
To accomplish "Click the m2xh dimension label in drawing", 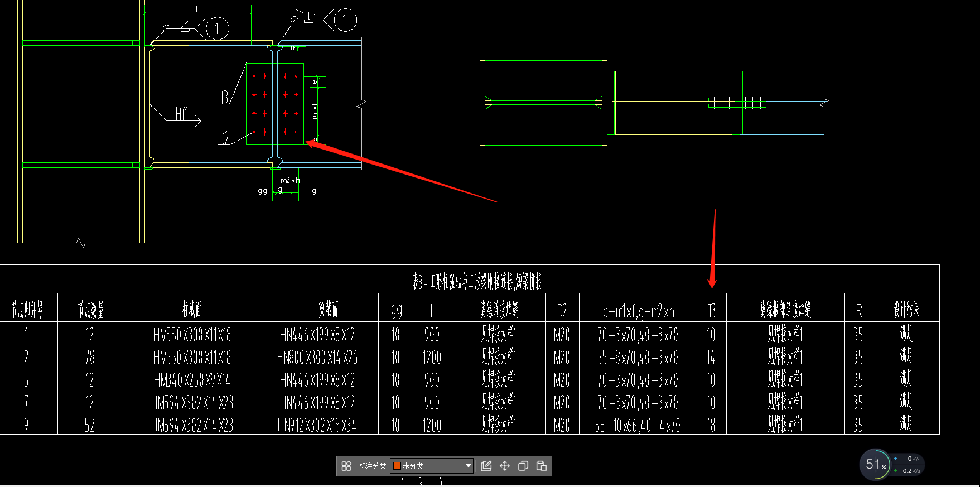I will pyautogui.click(x=290, y=180).
